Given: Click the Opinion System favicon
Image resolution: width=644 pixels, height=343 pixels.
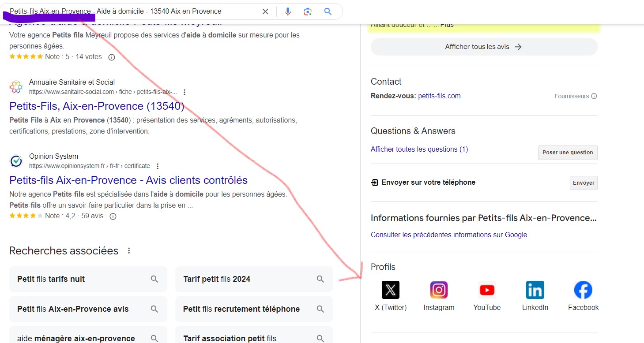Looking at the screenshot, I should (16, 161).
